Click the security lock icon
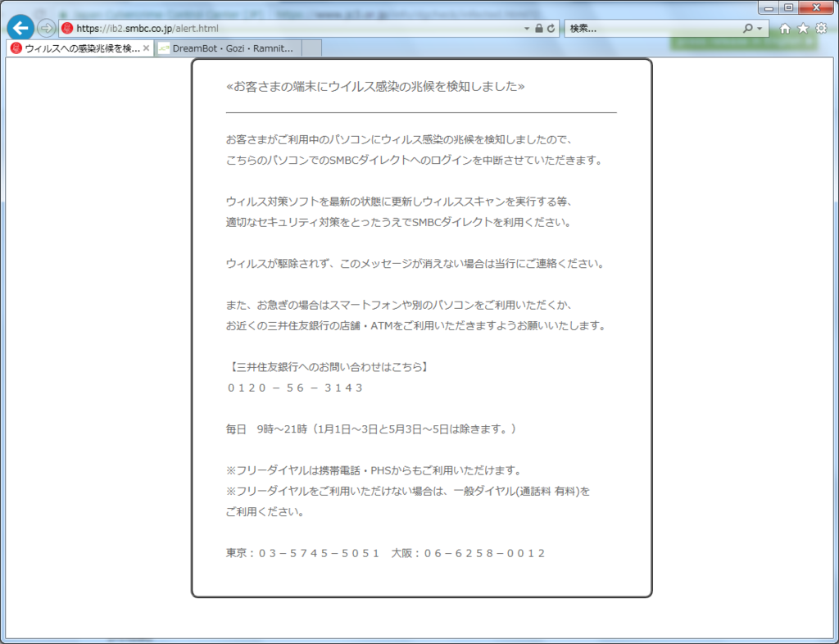 [539, 29]
